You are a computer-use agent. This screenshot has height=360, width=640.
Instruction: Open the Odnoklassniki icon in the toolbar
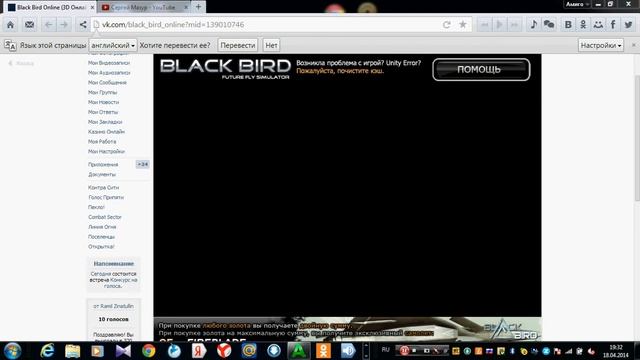click(x=583, y=25)
